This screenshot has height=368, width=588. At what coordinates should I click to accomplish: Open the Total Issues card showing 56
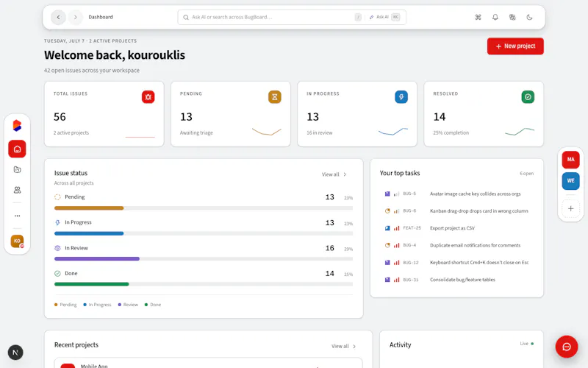coord(104,114)
